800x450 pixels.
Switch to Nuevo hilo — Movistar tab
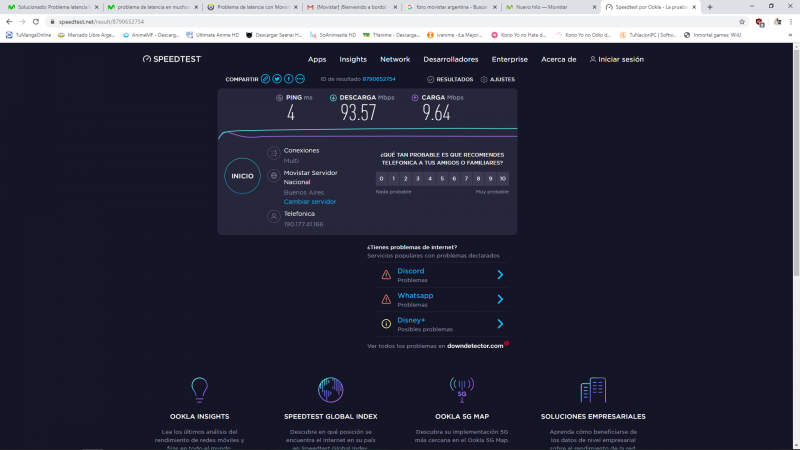551,7
